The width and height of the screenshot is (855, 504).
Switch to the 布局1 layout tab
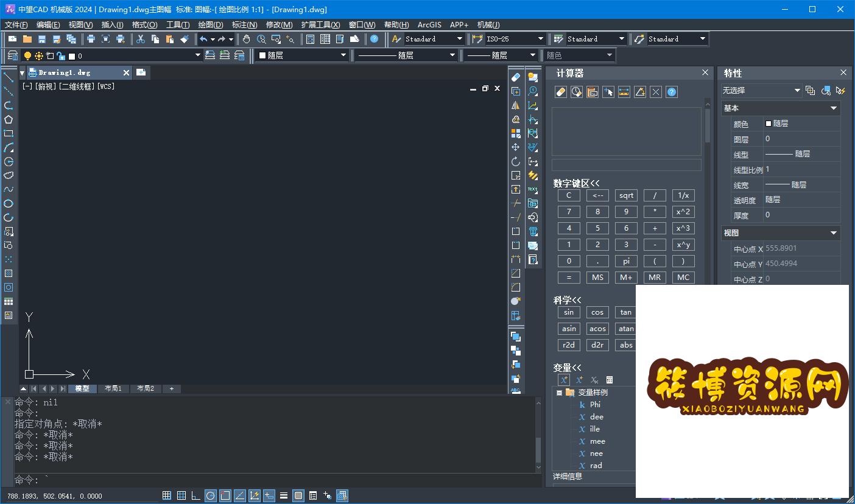pyautogui.click(x=113, y=388)
